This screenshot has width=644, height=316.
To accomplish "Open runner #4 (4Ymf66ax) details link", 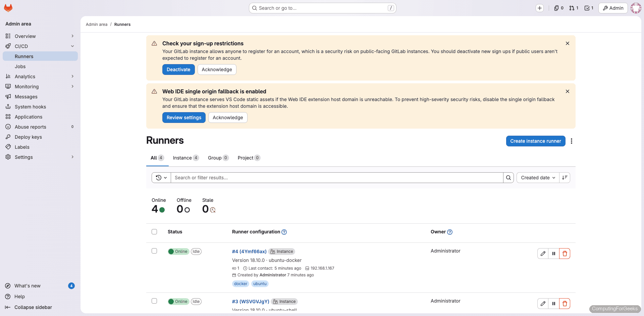I will [249, 251].
